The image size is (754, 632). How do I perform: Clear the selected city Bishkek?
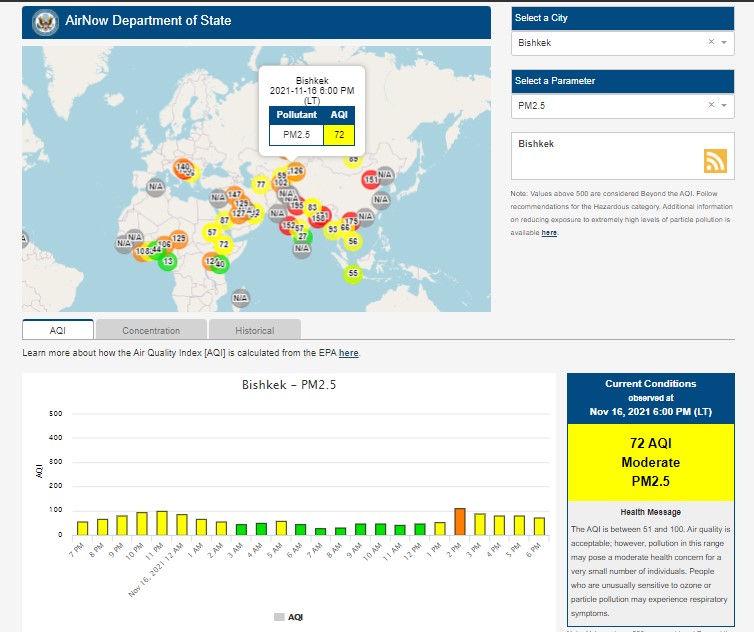pos(711,43)
